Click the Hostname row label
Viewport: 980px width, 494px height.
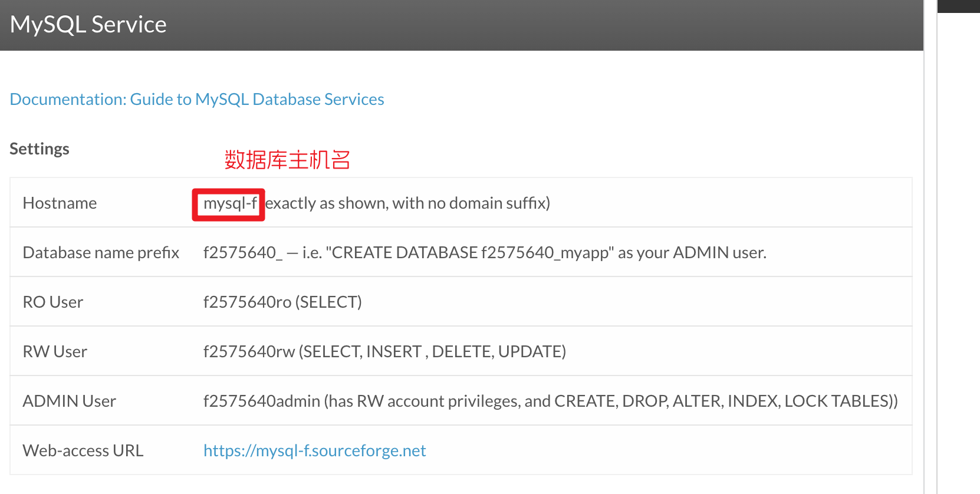60,203
